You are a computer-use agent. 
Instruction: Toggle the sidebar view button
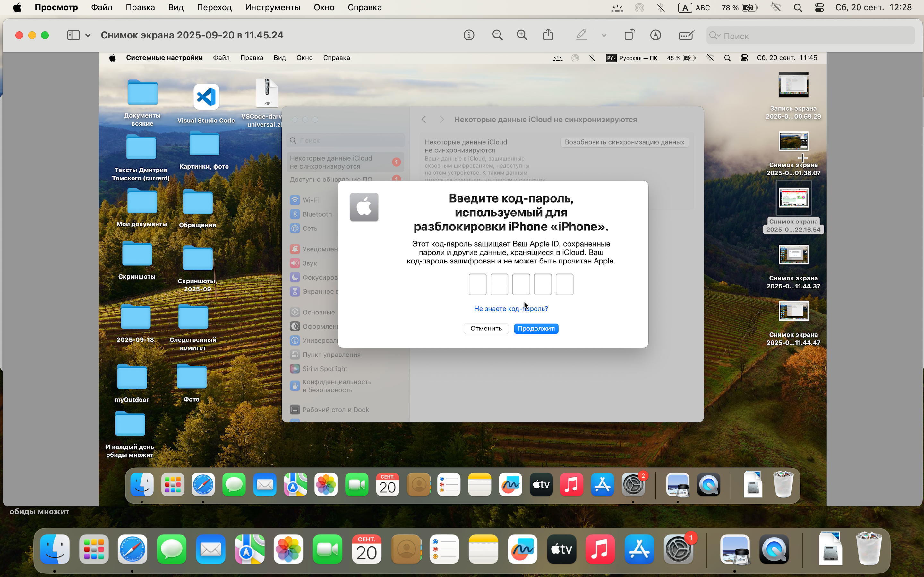point(73,35)
